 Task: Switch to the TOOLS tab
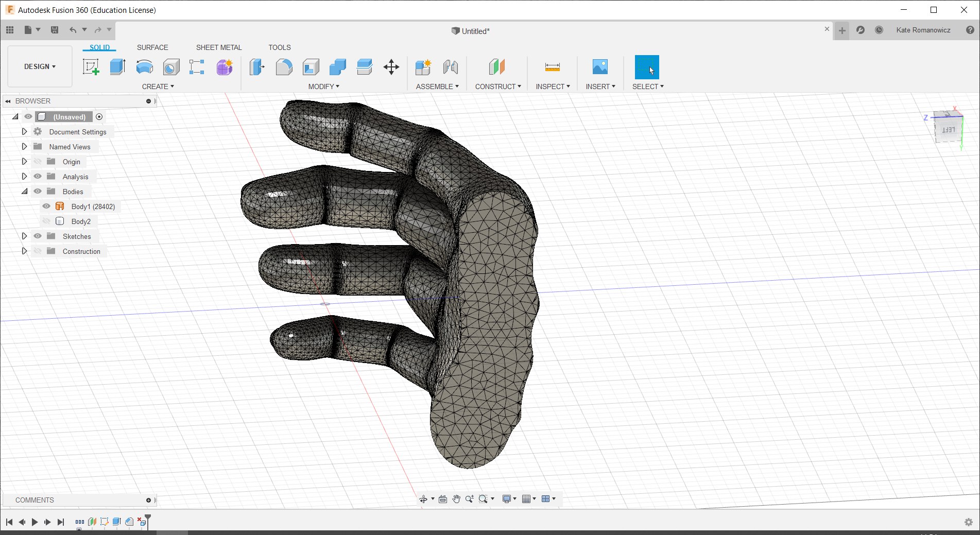[x=280, y=47]
